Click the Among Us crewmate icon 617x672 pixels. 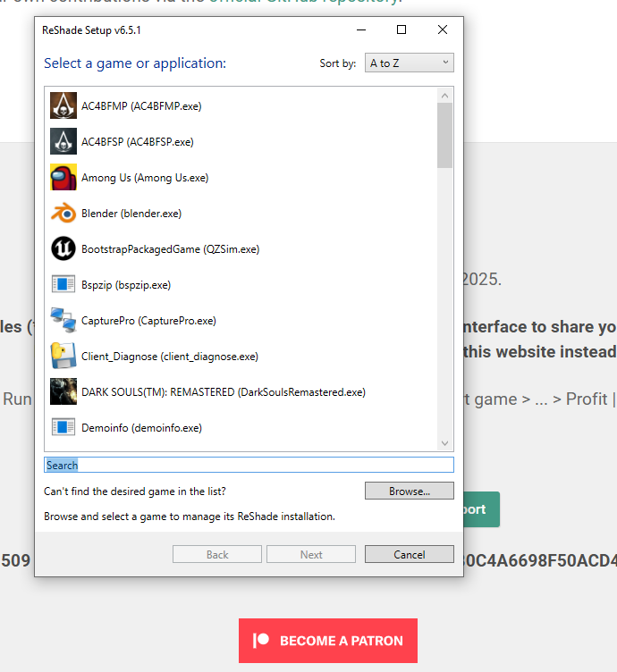coord(63,177)
